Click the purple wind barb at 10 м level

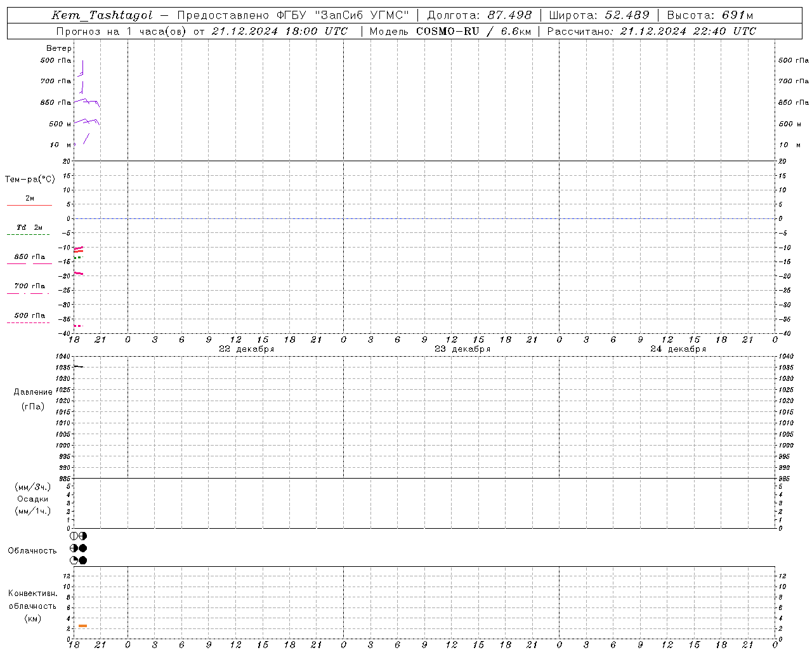click(x=86, y=138)
